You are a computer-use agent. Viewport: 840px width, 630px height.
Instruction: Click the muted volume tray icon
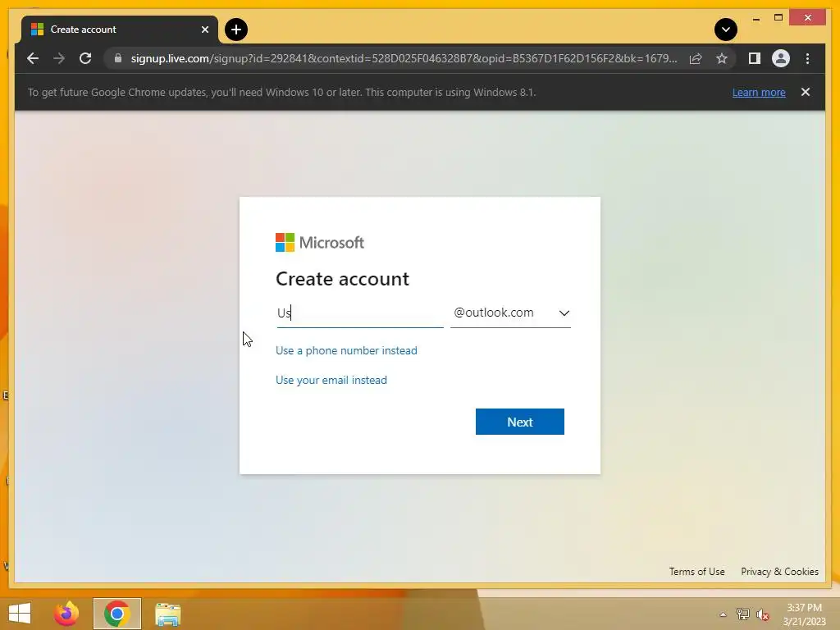pos(763,614)
